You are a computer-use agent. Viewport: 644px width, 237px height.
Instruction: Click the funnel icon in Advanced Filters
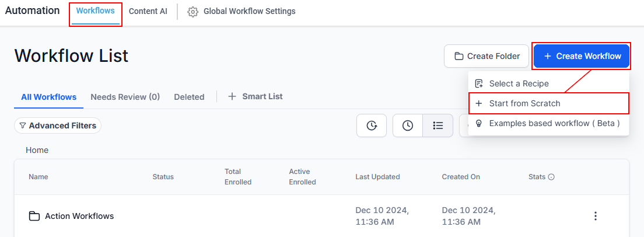coord(23,126)
